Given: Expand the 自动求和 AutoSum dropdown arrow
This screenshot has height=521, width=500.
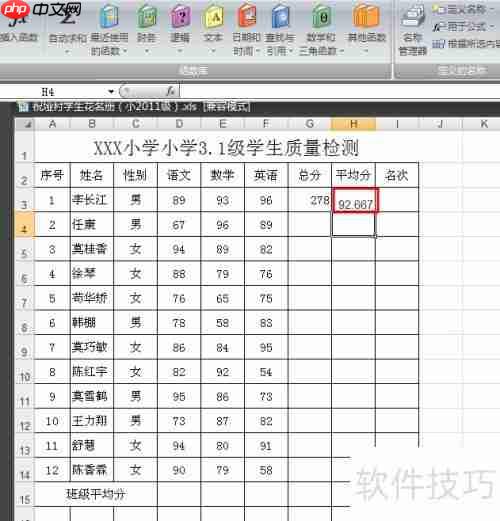Looking at the screenshot, I should pos(67,52).
